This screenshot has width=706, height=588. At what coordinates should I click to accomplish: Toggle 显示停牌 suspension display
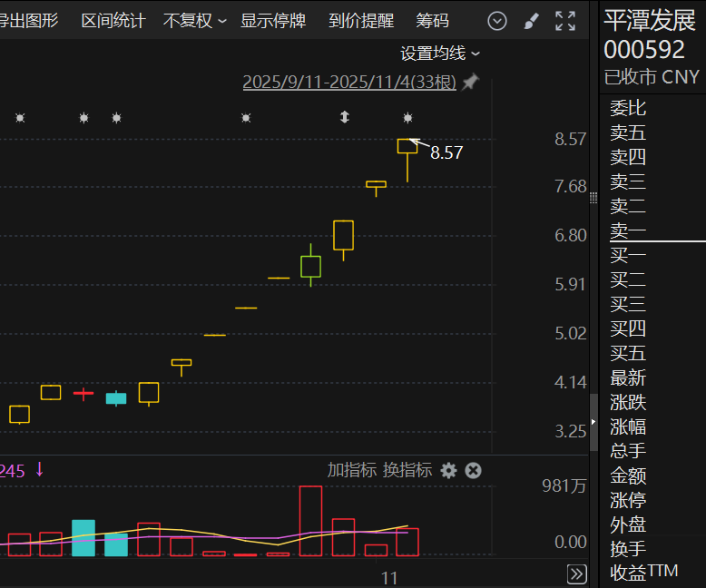click(x=273, y=21)
